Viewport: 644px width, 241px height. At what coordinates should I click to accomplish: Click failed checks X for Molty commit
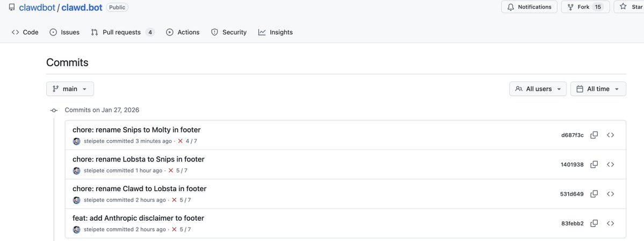pyautogui.click(x=180, y=141)
